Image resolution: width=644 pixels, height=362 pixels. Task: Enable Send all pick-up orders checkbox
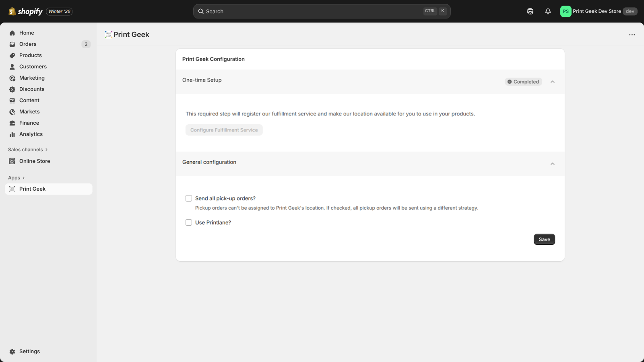[189, 198]
